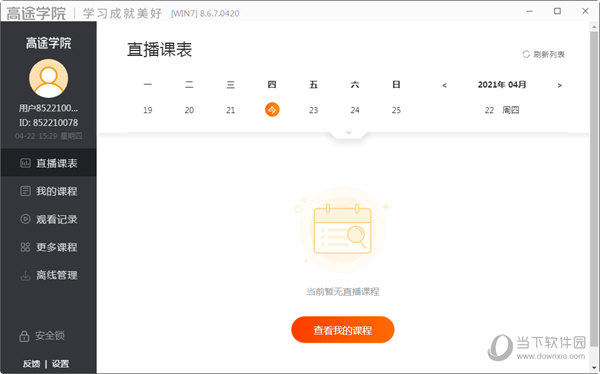Refresh the list with 刷新列表
The width and height of the screenshot is (600, 374).
coord(544,54)
